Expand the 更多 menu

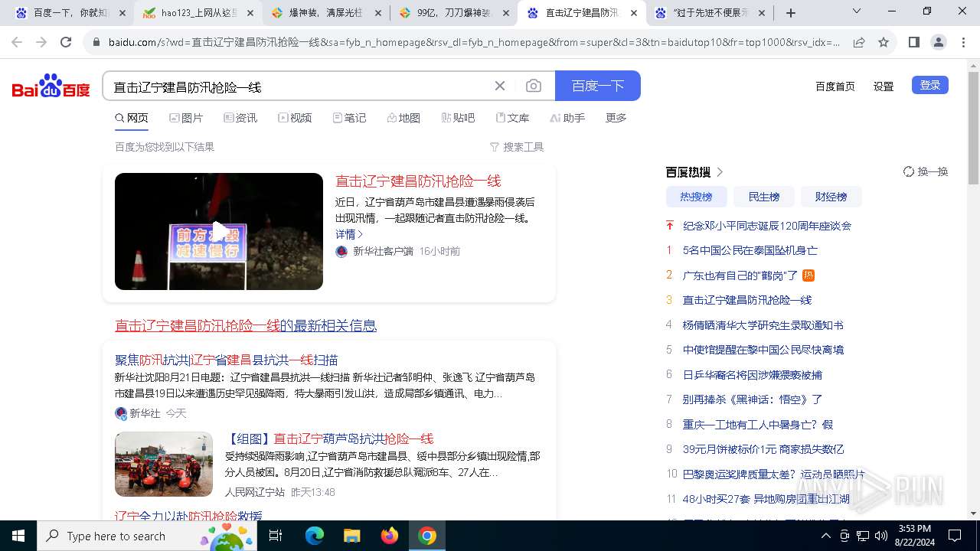click(616, 118)
